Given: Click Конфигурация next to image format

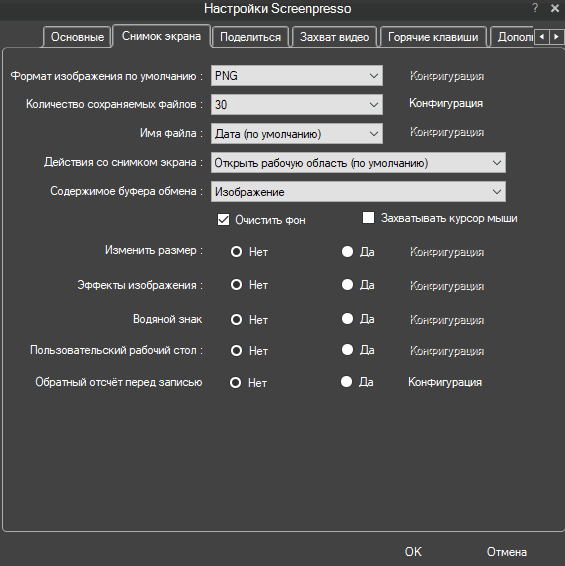Looking at the screenshot, I should click(x=447, y=76).
